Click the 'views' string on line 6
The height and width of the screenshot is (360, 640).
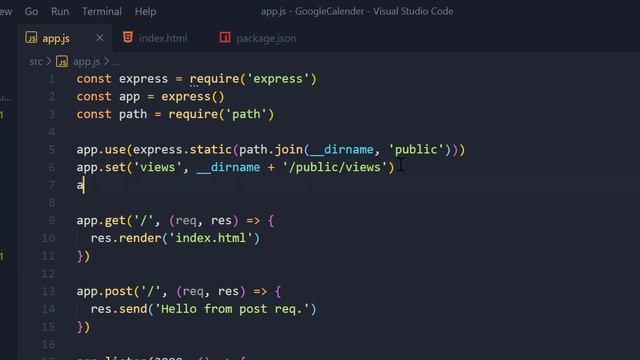point(158,167)
